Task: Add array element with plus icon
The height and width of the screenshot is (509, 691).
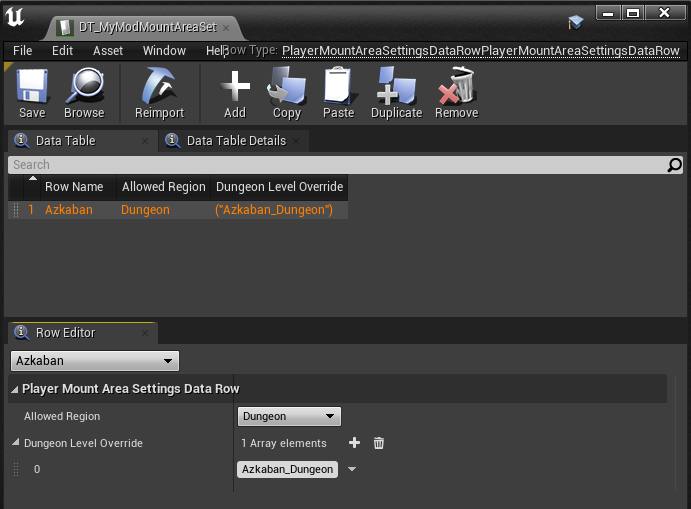Action: coord(354,443)
